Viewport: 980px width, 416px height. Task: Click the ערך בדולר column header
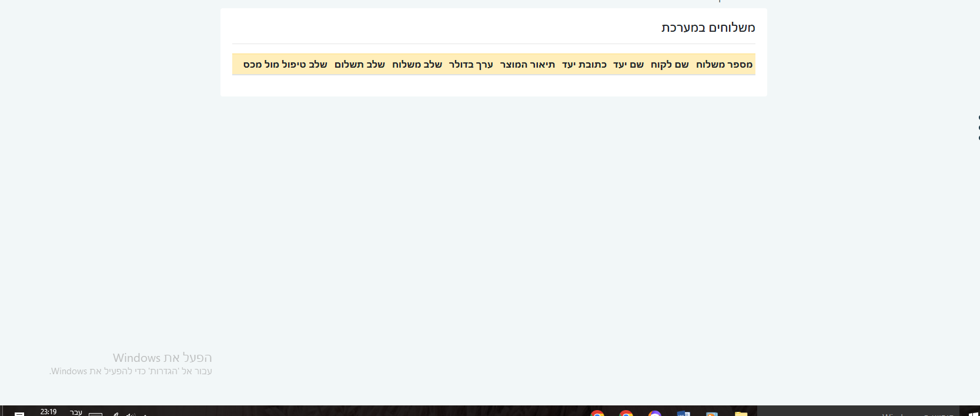pyautogui.click(x=471, y=64)
